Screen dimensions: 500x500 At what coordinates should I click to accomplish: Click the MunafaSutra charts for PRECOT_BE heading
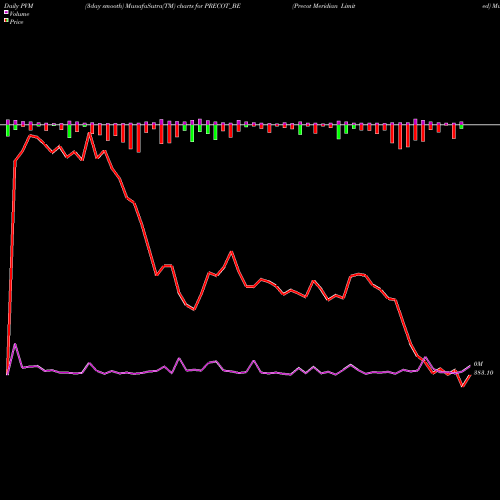[163, 6]
